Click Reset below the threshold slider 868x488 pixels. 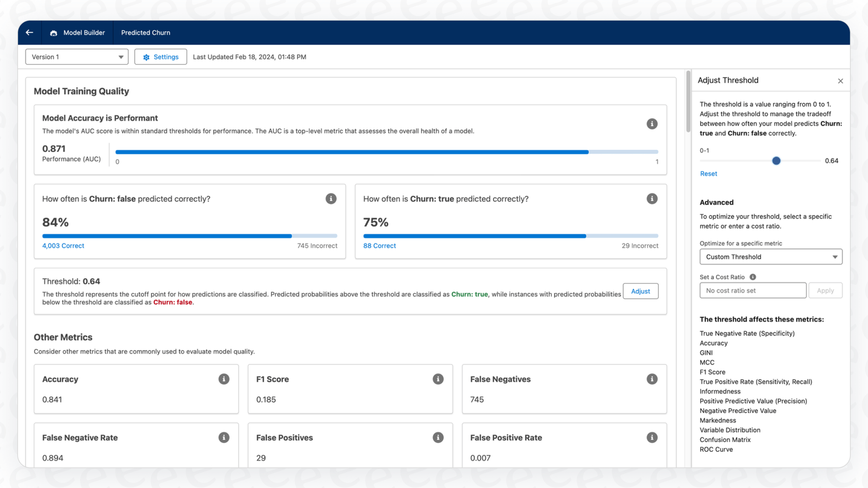(x=708, y=174)
